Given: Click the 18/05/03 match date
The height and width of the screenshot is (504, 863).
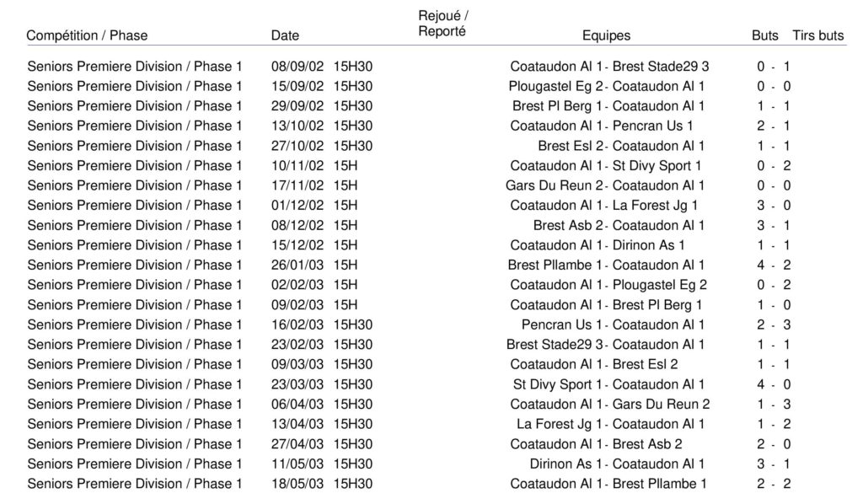Looking at the screenshot, I should point(297,484).
